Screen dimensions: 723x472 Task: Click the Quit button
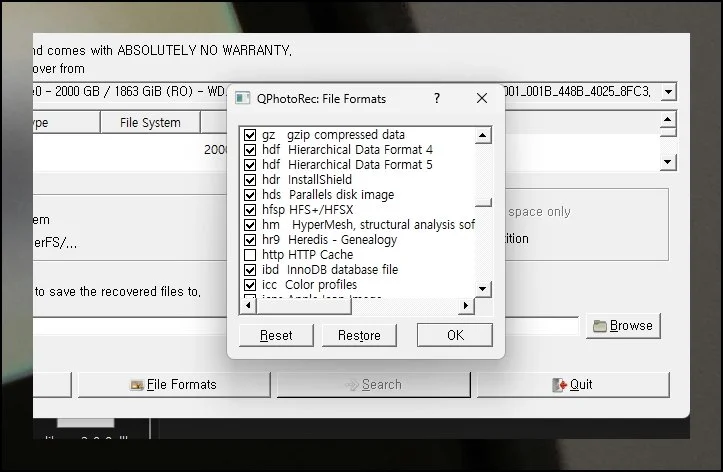coord(572,384)
